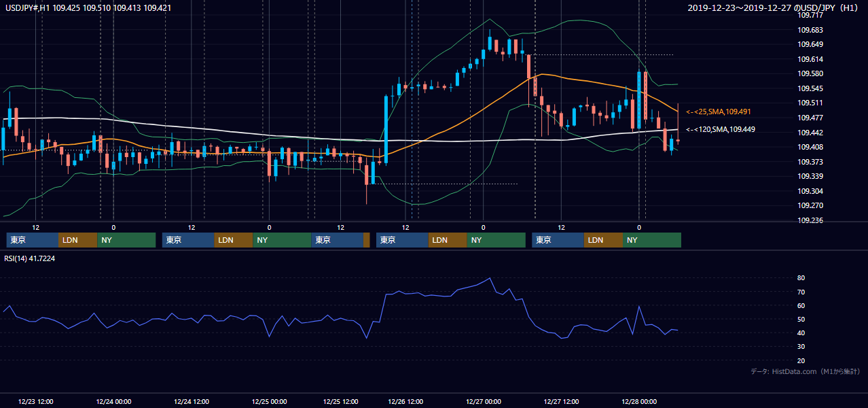This screenshot has width=868, height=408.
Task: Click the USDJPY#,H1 price header text
Action: pos(88,8)
